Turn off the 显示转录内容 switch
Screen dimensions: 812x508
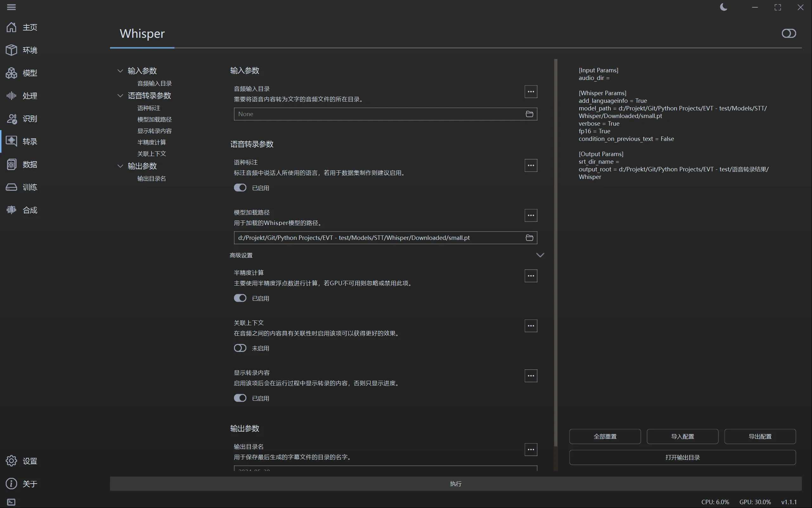pyautogui.click(x=240, y=398)
